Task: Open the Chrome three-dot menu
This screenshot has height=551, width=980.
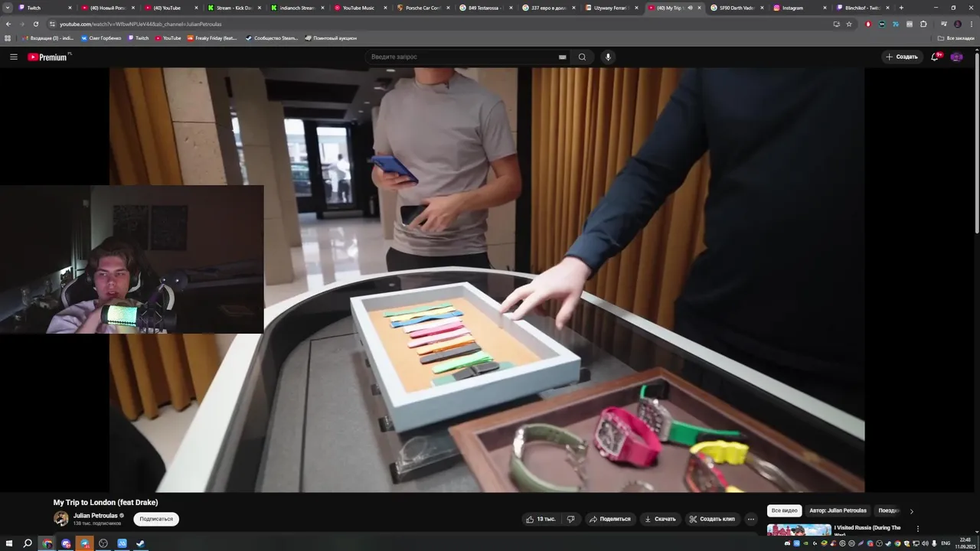Action: pyautogui.click(x=971, y=24)
